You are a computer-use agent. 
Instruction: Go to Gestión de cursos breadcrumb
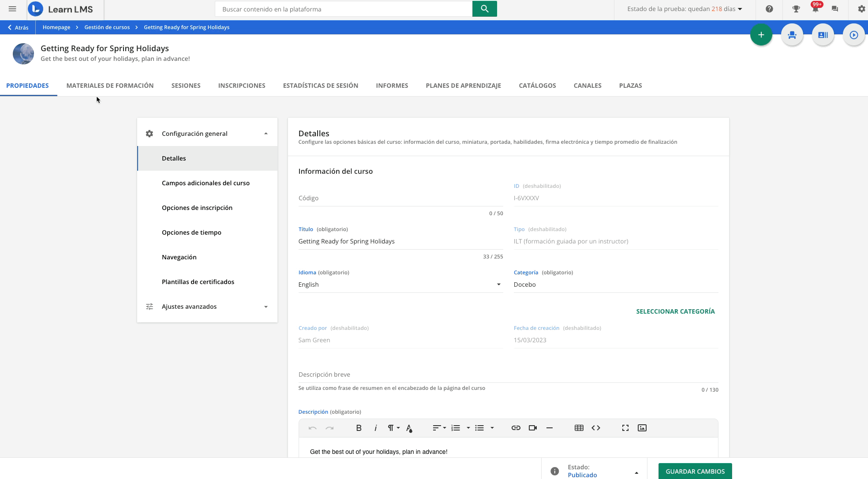point(107,27)
